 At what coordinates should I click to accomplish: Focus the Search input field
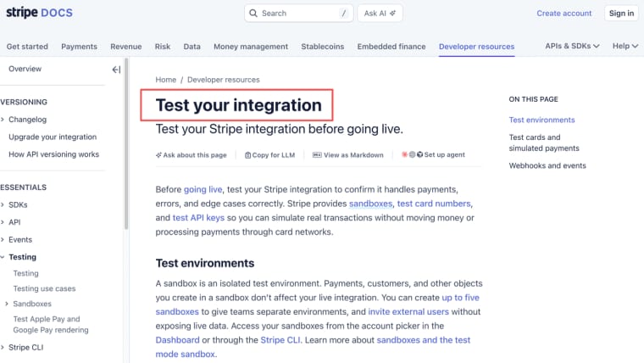point(298,14)
